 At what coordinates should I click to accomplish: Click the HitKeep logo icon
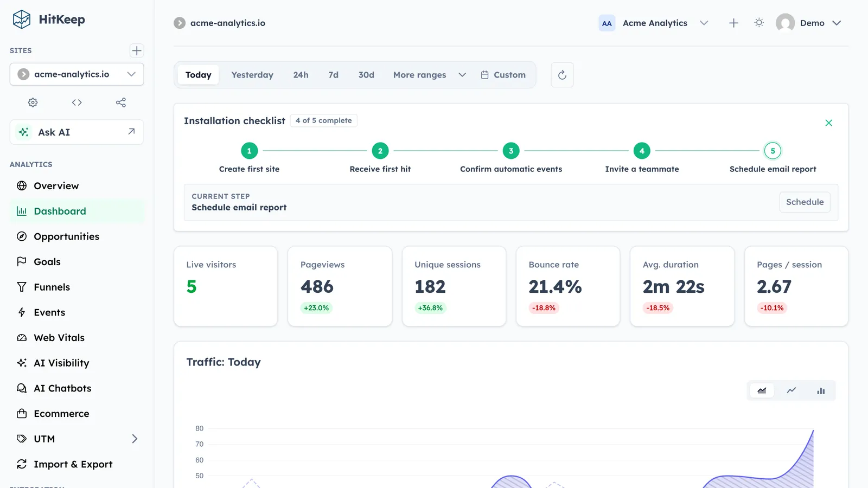[x=22, y=20]
